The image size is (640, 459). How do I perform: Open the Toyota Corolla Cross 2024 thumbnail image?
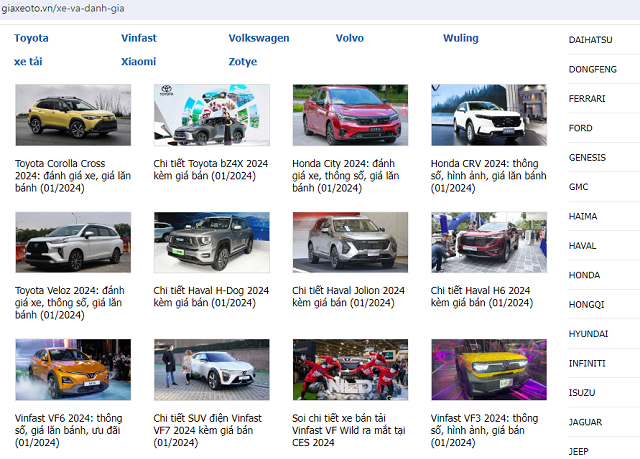click(x=73, y=115)
